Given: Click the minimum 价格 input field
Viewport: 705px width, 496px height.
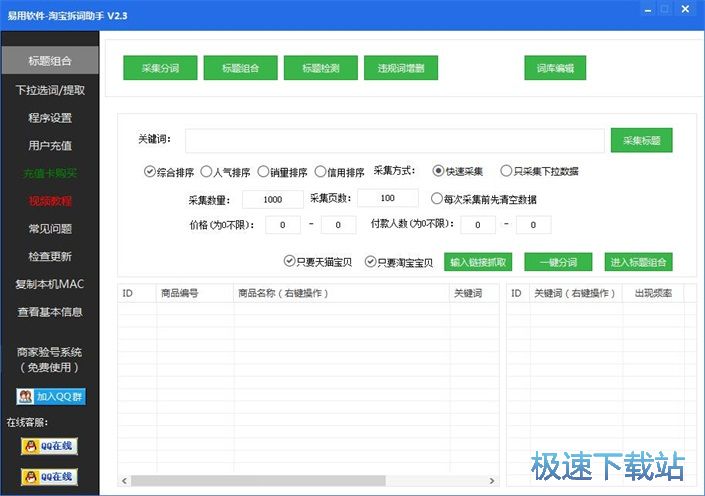Looking at the screenshot, I should coord(283,225).
